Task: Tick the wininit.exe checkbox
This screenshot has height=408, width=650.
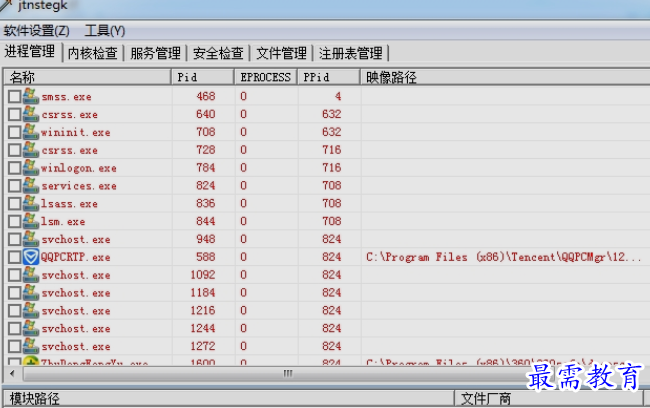Action: pyautogui.click(x=15, y=132)
